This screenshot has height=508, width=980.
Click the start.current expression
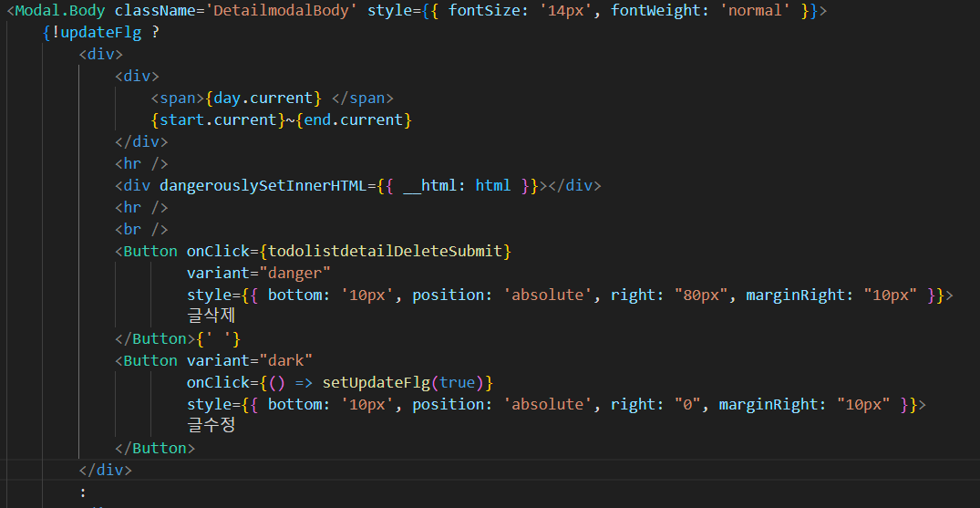click(x=218, y=120)
